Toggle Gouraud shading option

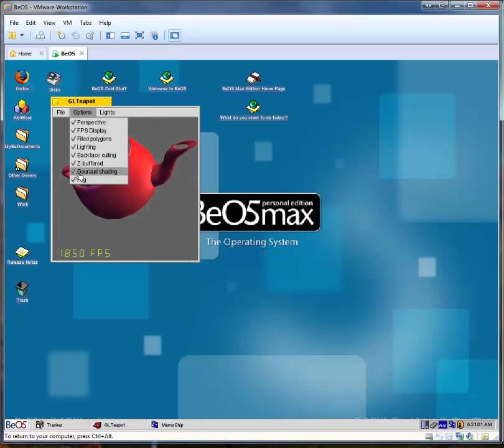coord(99,172)
